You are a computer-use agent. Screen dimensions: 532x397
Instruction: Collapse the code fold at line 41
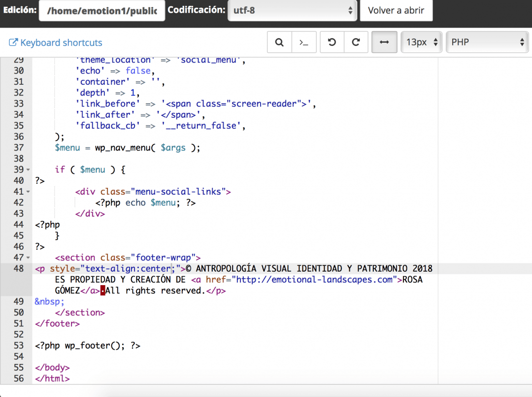coord(28,192)
